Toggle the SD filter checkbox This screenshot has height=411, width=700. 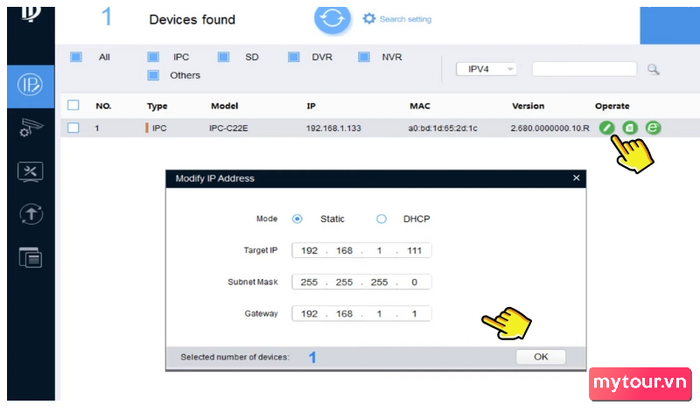(223, 57)
